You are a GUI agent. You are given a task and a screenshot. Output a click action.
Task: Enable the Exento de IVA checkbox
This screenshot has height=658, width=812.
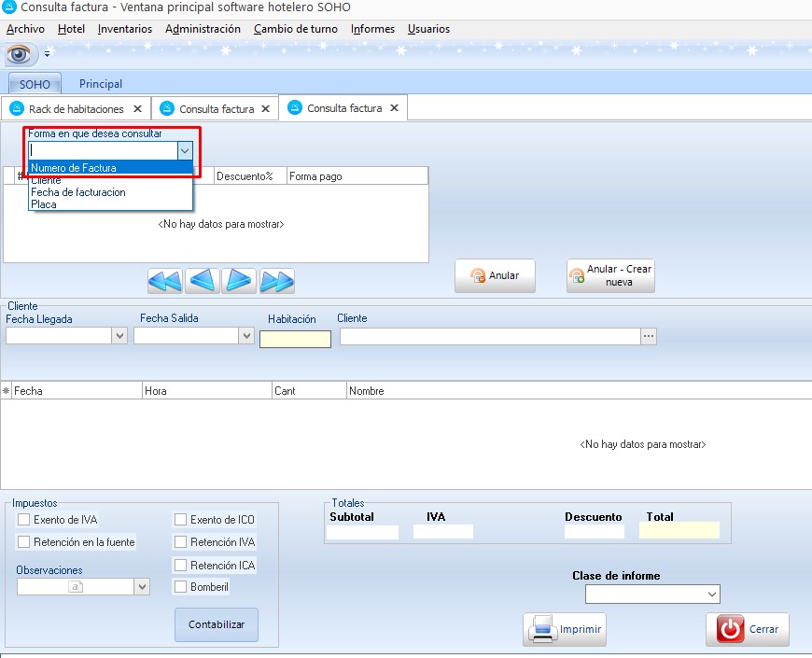24,520
